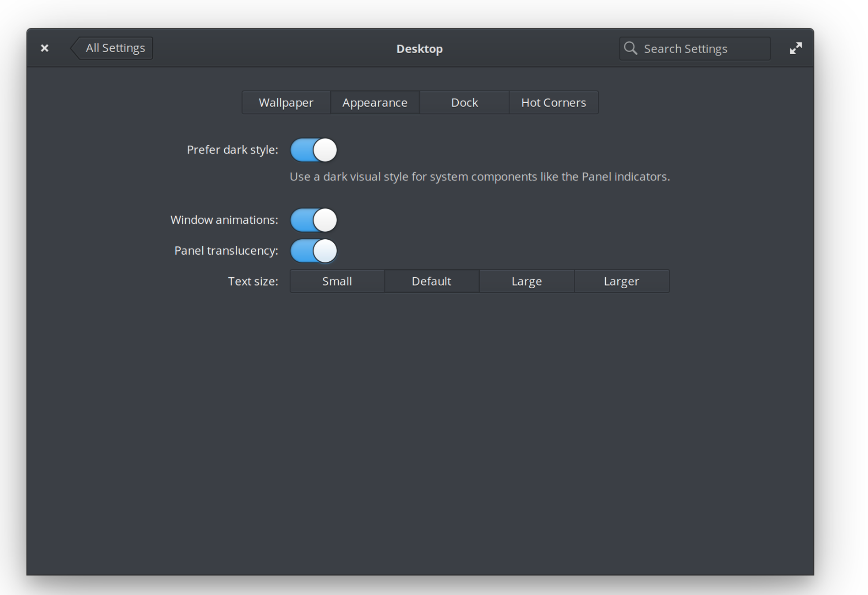Click the Desktop window title
The width and height of the screenshot is (868, 595).
[419, 49]
